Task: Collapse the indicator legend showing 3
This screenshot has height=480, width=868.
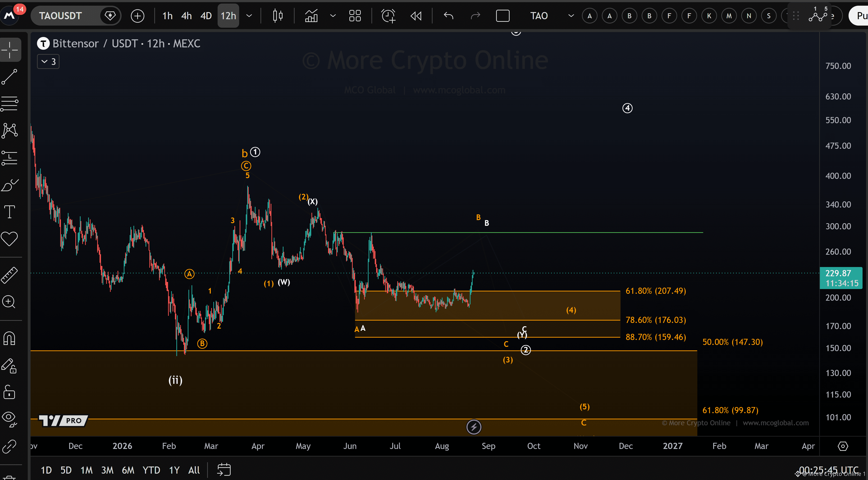Action: (x=48, y=62)
